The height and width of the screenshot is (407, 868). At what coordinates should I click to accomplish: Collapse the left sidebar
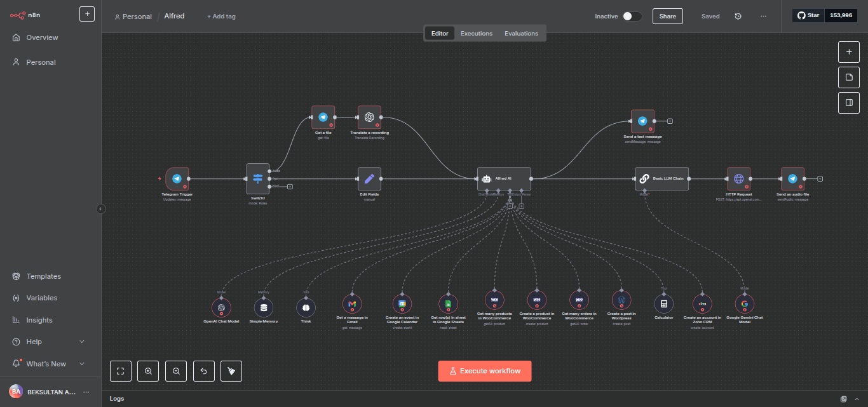101,209
